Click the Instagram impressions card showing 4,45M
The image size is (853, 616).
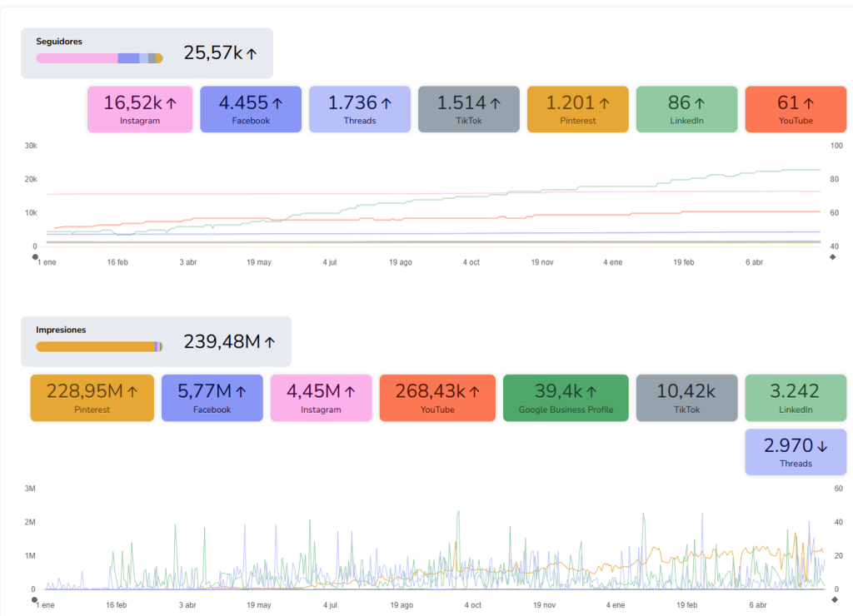click(x=321, y=398)
